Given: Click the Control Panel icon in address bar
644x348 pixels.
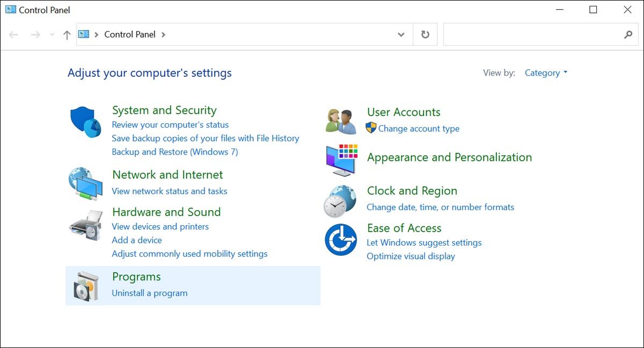Looking at the screenshot, I should pyautogui.click(x=83, y=34).
